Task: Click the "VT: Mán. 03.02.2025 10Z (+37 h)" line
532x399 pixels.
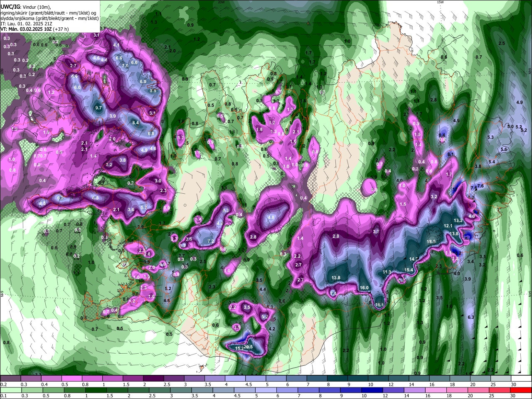Action: (34, 29)
